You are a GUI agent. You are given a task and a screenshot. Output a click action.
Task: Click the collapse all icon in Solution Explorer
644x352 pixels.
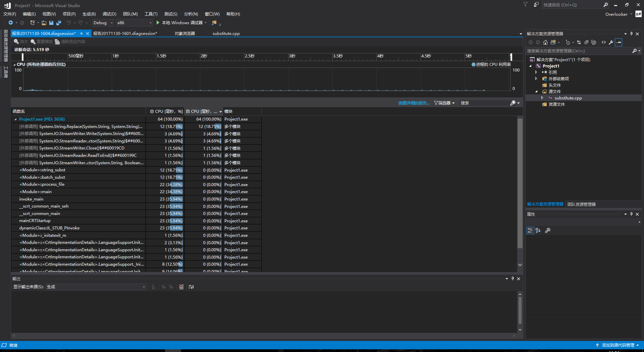pyautogui.click(x=586, y=42)
